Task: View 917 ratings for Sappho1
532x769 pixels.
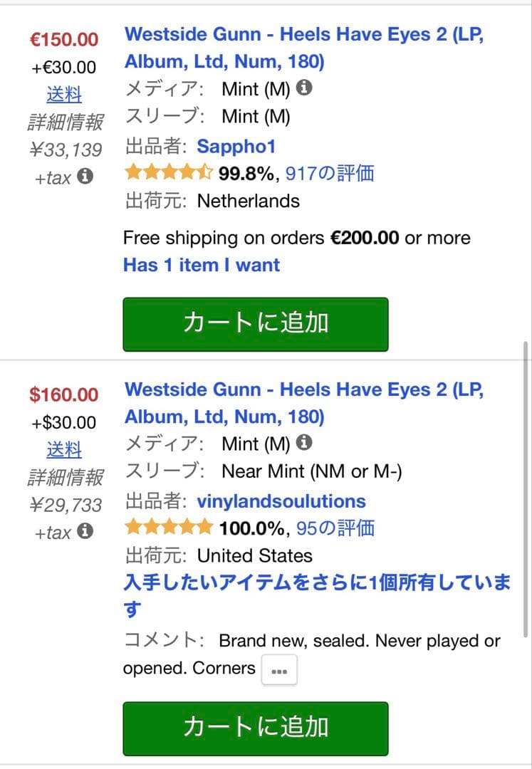Action: click(329, 173)
